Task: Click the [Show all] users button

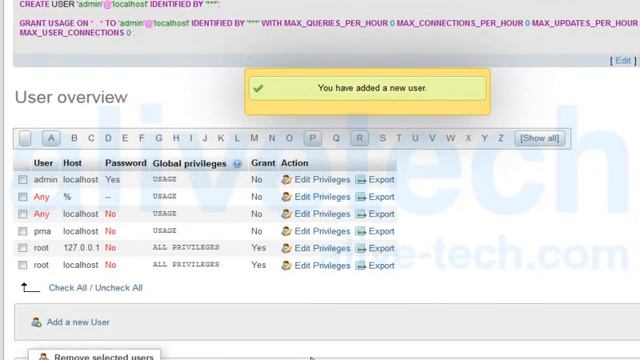Action: 540,138
